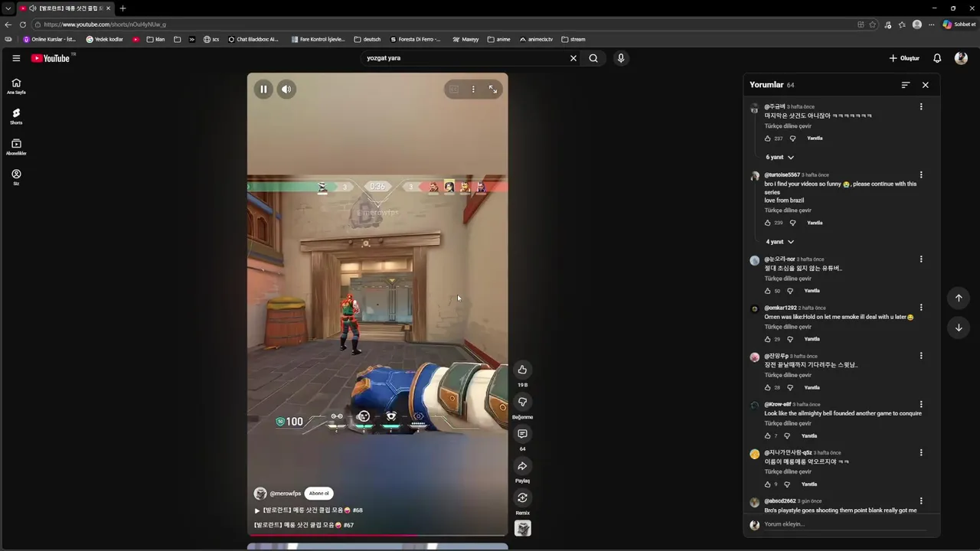The width and height of the screenshot is (980, 551).
Task: Dislike the @Krow-e8f comment
Action: pos(786,436)
